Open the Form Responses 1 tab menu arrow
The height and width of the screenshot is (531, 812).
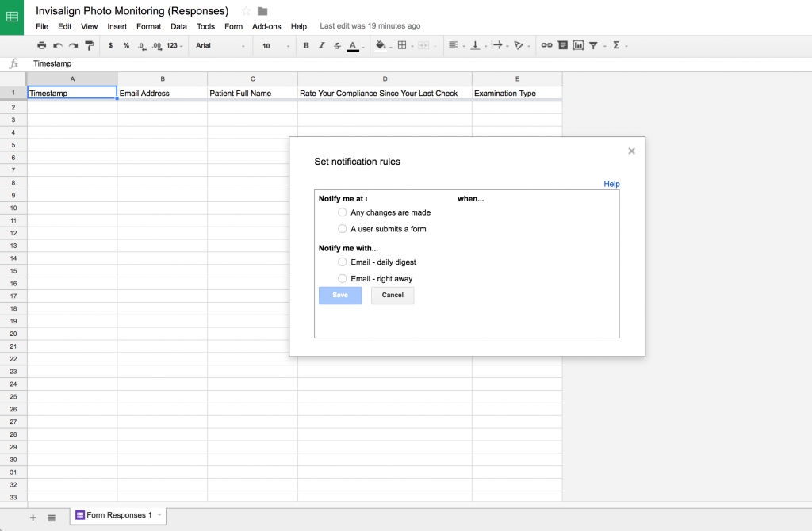click(x=159, y=514)
